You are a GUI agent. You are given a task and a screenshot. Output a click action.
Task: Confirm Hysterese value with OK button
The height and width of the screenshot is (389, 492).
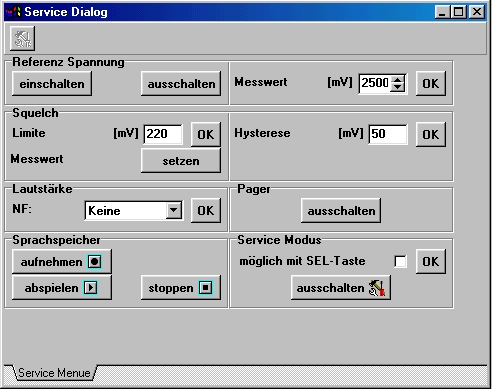click(x=431, y=134)
